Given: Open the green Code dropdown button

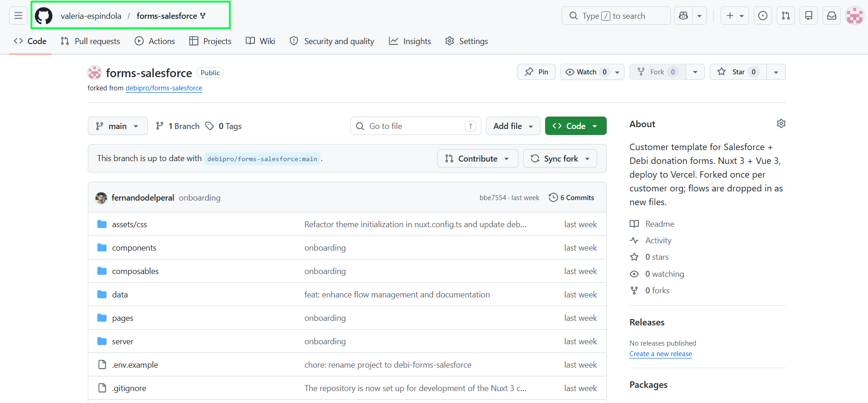Looking at the screenshot, I should click(x=575, y=126).
